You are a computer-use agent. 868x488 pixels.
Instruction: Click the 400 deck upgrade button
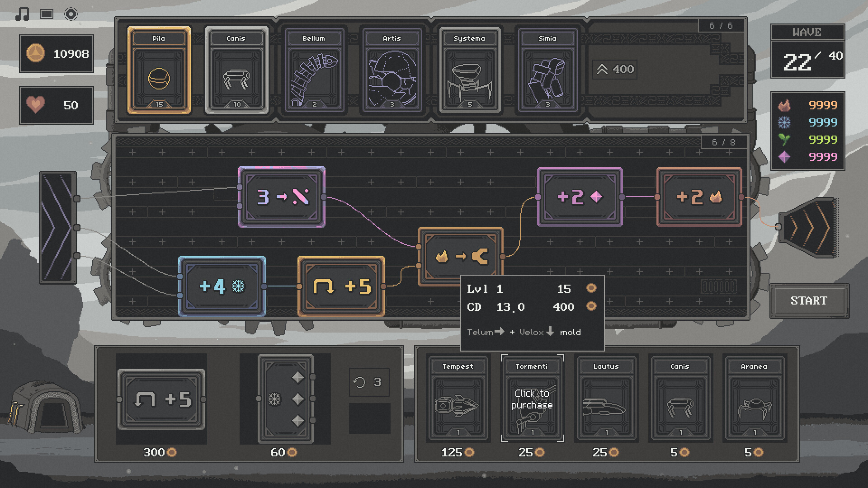[x=614, y=69]
